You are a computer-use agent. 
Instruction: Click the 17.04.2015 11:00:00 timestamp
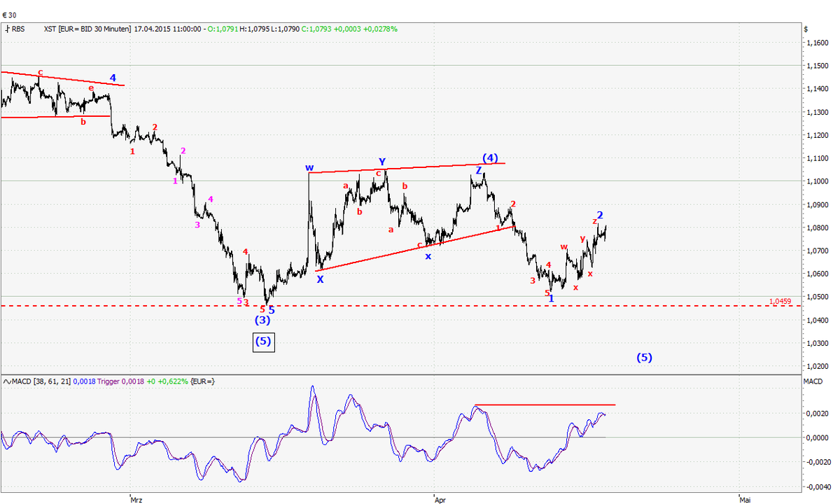(x=167, y=29)
